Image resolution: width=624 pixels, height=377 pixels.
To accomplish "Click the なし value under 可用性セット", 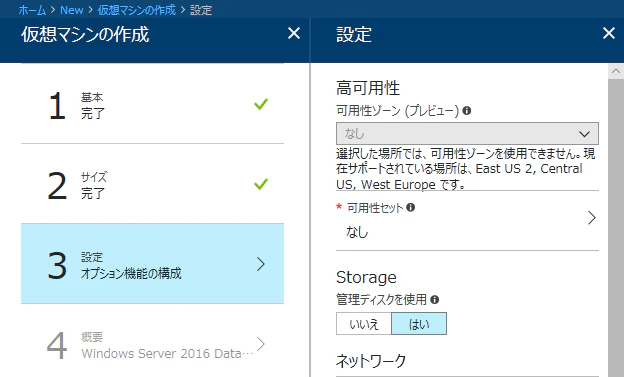I will pyautogui.click(x=357, y=232).
